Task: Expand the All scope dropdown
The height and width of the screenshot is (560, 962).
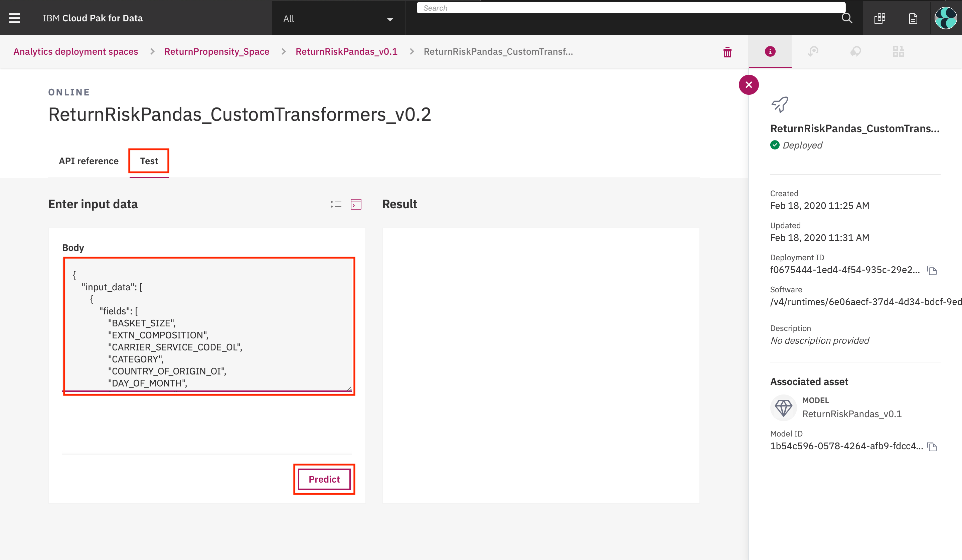Action: [x=338, y=19]
